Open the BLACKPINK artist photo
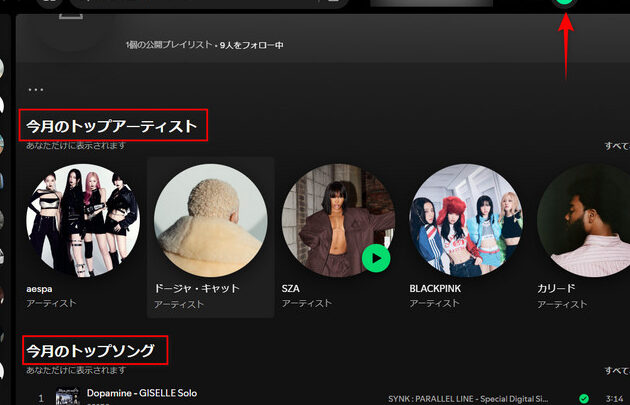630x405 pixels. point(466,220)
